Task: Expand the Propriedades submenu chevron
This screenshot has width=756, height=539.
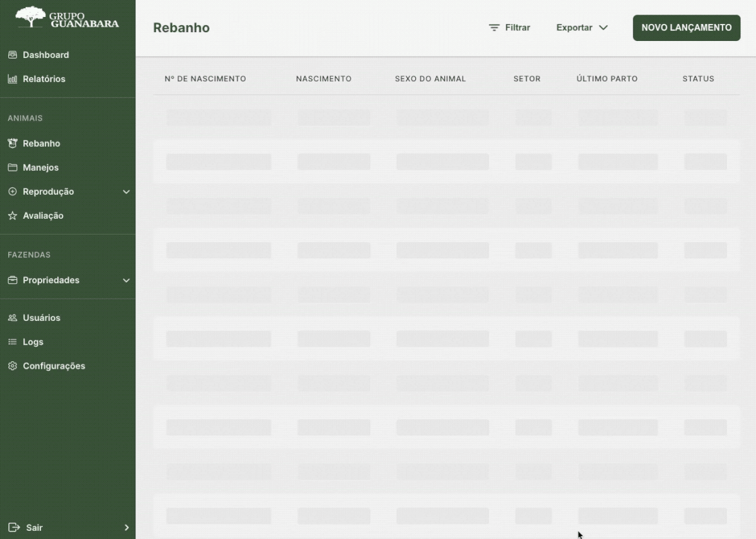Action: click(x=126, y=281)
